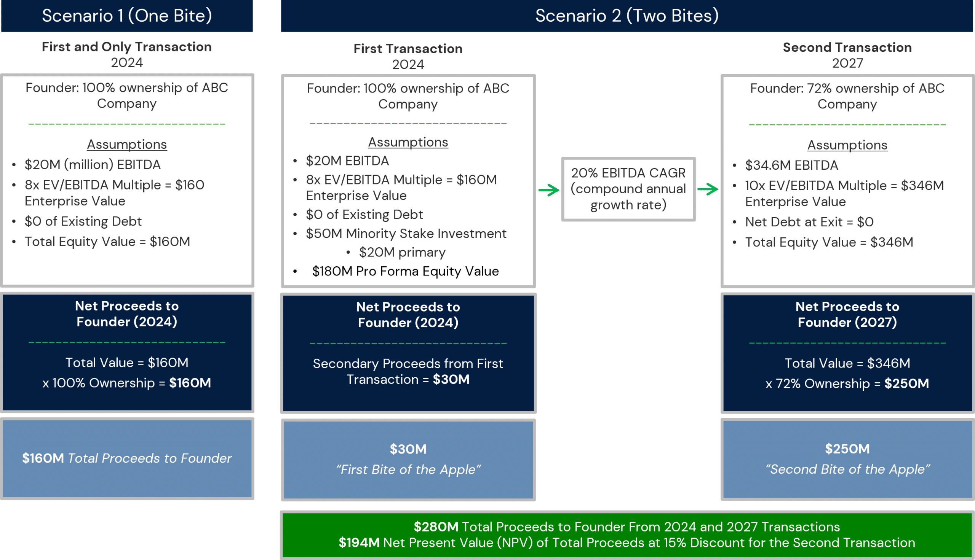Click the green arrow right of the CAGR box

pos(708,189)
